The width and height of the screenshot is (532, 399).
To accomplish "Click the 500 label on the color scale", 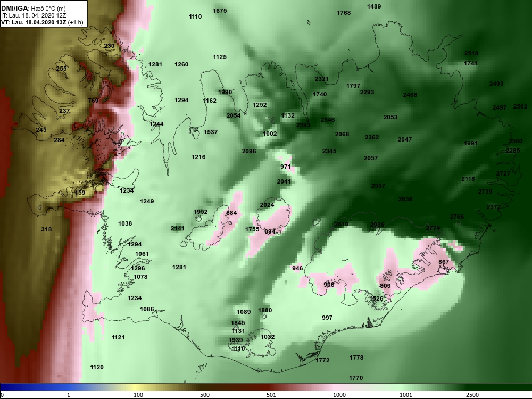I will click(205, 395).
